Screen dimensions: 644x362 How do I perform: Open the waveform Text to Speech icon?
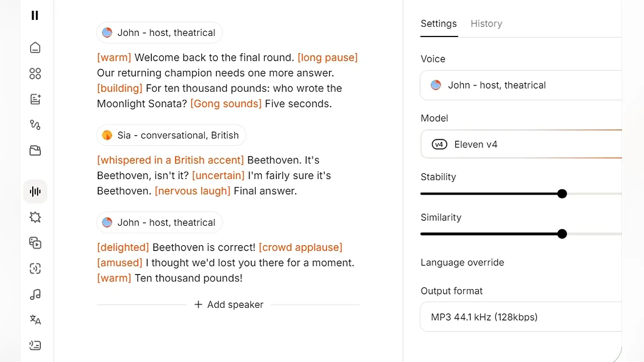tap(35, 191)
